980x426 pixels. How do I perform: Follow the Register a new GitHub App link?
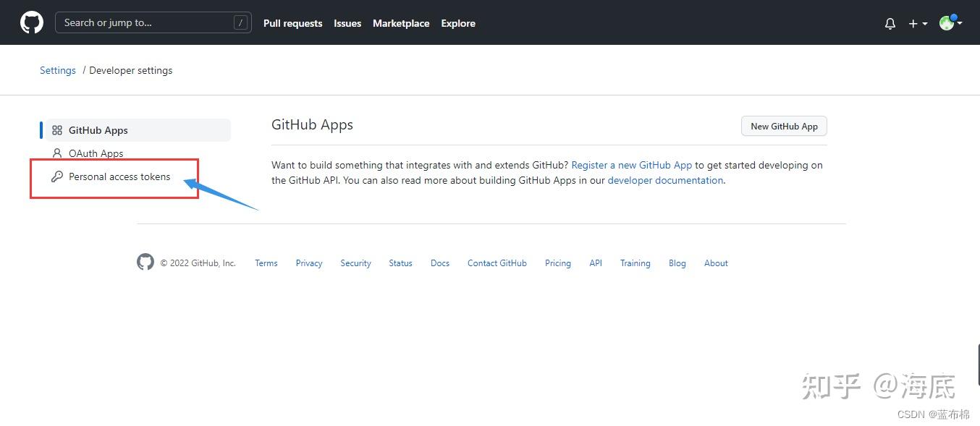click(631, 165)
